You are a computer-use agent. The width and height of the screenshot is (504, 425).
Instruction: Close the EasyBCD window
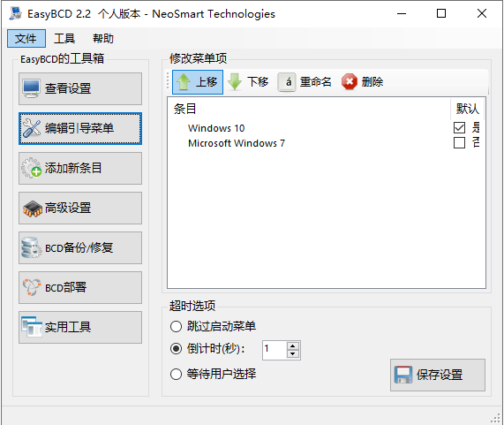pos(482,13)
